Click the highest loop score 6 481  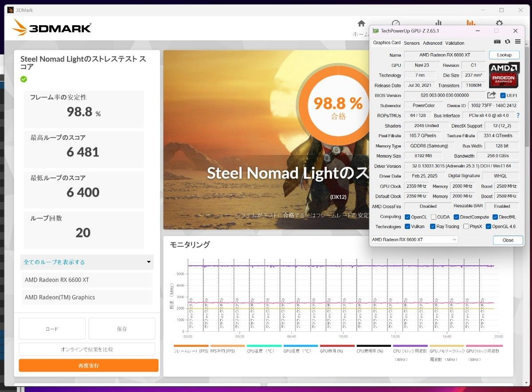[83, 152]
